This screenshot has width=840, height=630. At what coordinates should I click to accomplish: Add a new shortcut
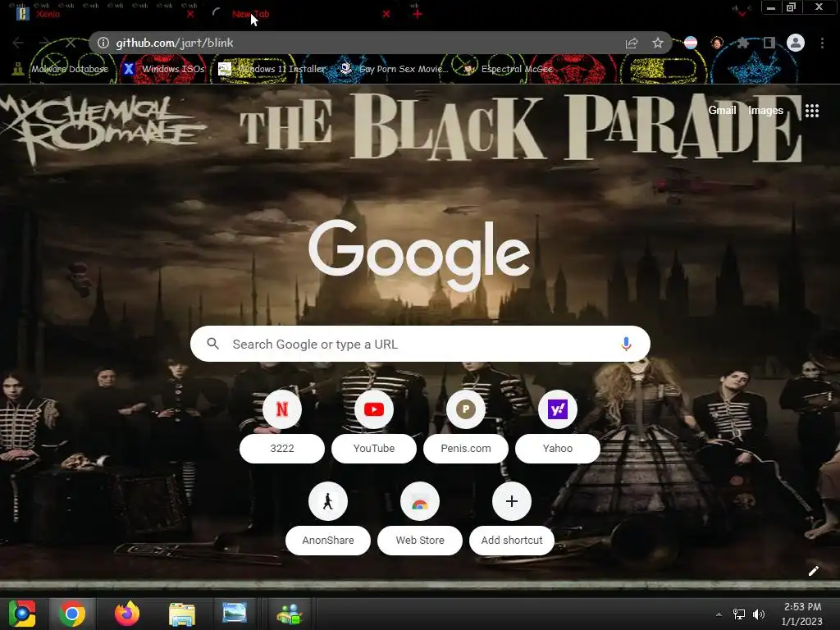[x=512, y=518]
